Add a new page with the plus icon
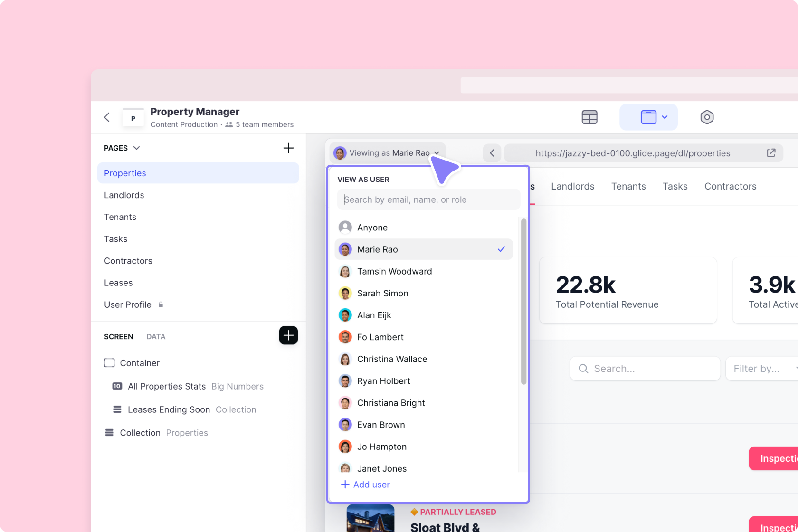This screenshot has width=798, height=532. [288, 148]
